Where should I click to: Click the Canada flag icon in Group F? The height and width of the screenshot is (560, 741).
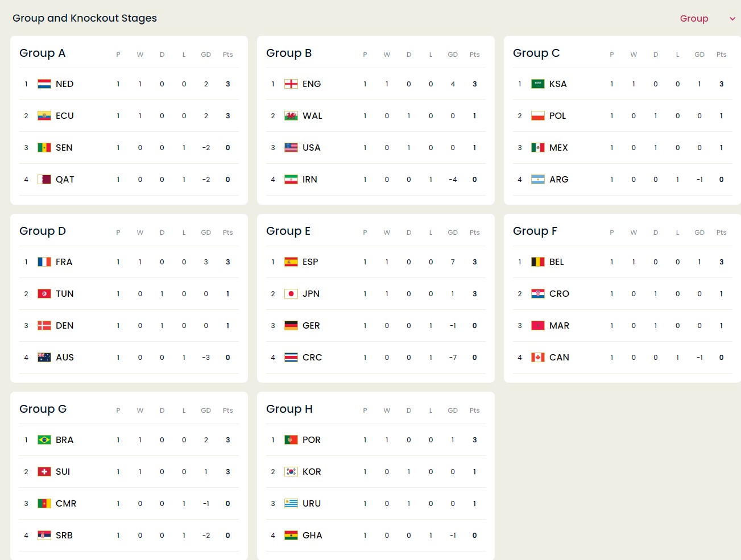(x=538, y=358)
